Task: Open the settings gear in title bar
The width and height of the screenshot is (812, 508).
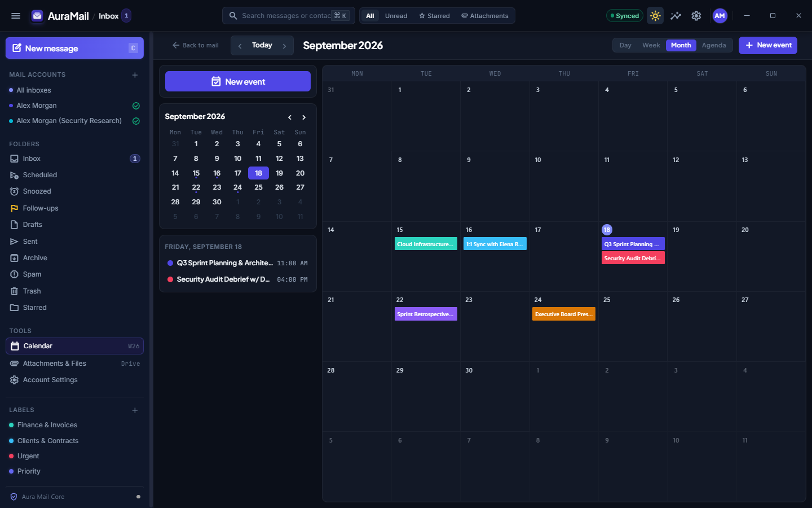Action: (x=696, y=16)
